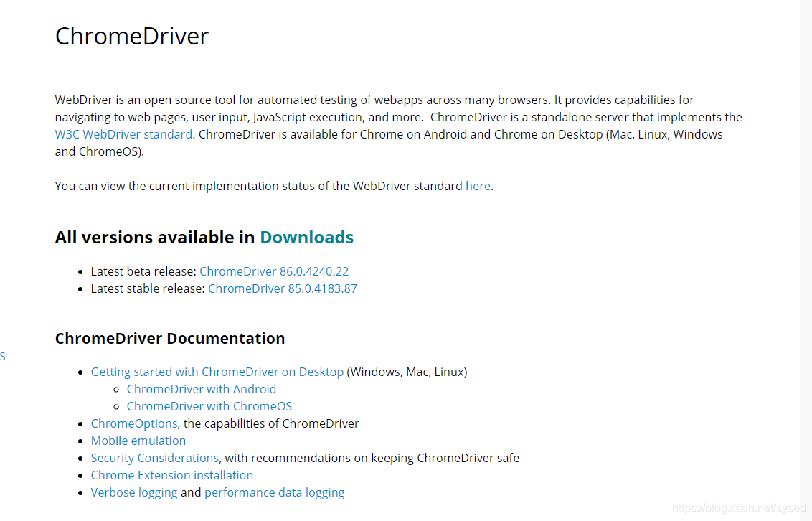Open the Verbose logging link
Viewport: 812px width, 521px height.
click(x=134, y=492)
